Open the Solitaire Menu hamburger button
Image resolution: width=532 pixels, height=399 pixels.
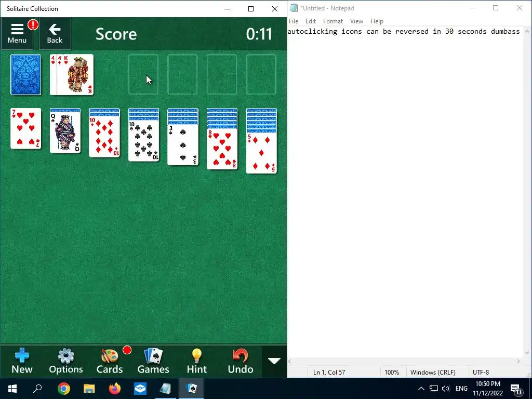point(17,34)
